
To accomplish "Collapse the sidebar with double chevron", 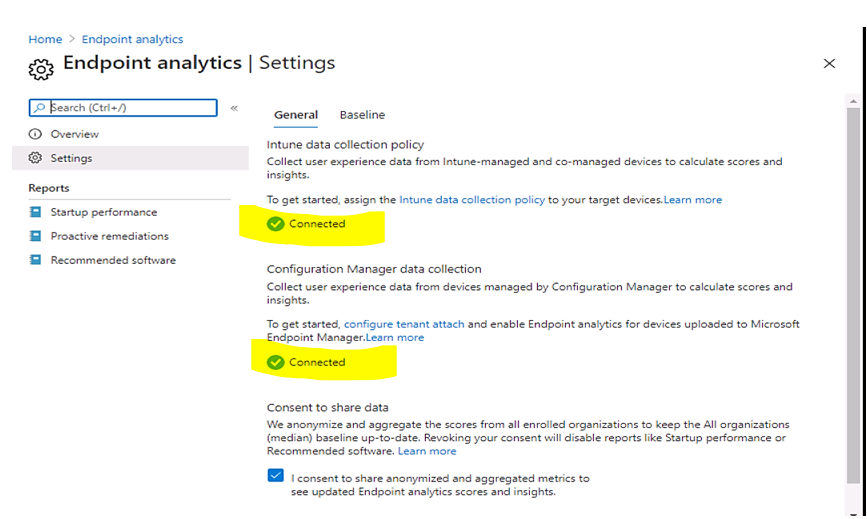I will tap(234, 108).
